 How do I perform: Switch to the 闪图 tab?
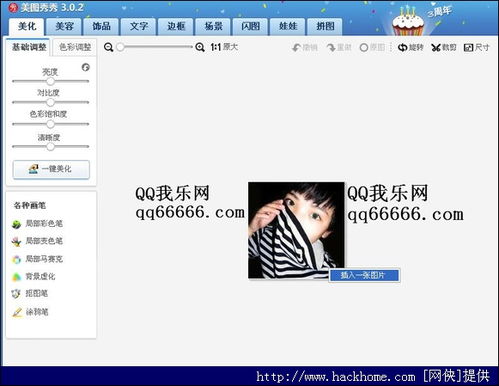[x=251, y=26]
